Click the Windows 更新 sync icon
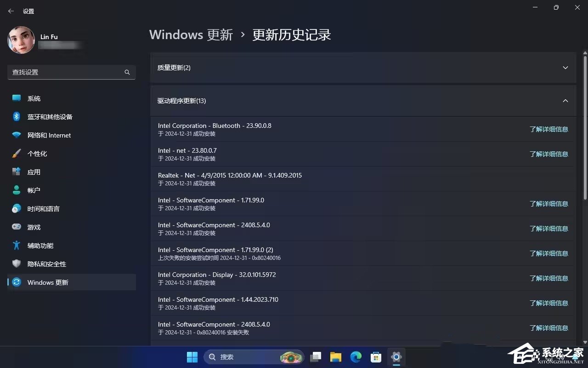Viewport: 588px width, 368px height. pos(17,282)
